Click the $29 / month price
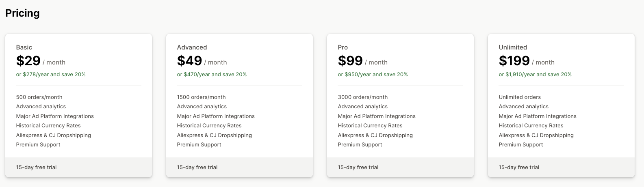The width and height of the screenshot is (644, 187). (x=40, y=61)
